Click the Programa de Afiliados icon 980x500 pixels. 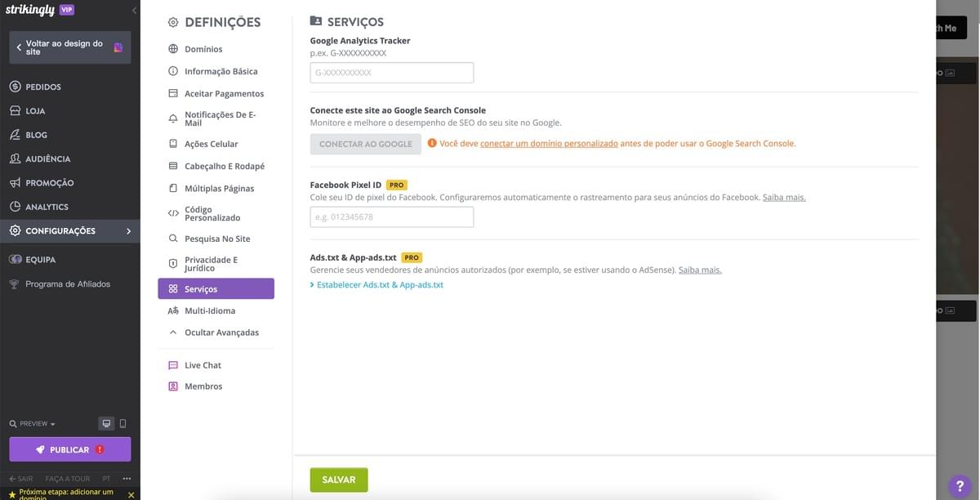[x=14, y=283]
